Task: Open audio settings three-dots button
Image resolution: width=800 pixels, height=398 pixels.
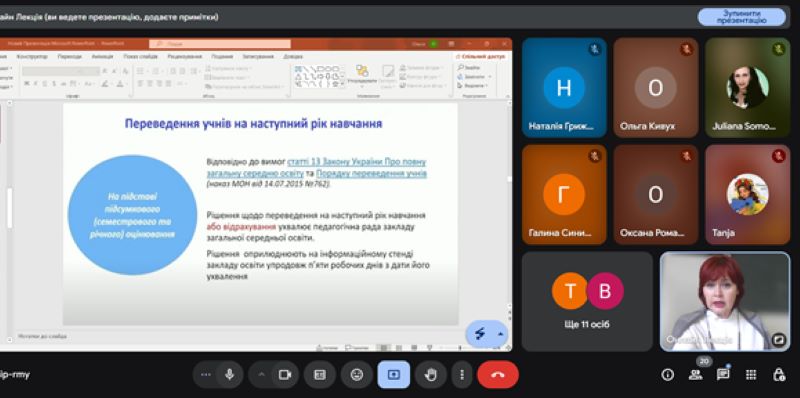Action: (206, 375)
